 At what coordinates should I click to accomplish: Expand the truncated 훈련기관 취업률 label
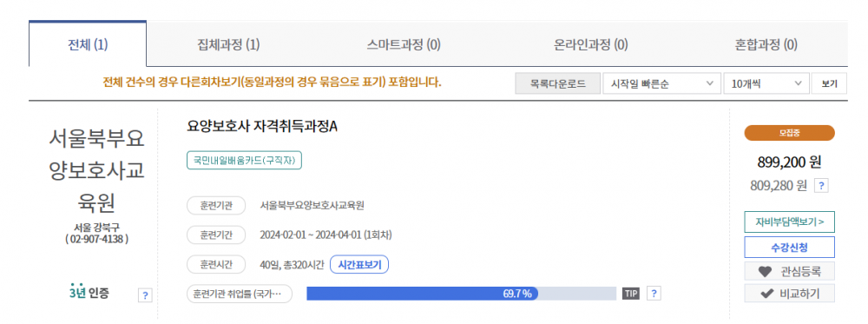[240, 294]
